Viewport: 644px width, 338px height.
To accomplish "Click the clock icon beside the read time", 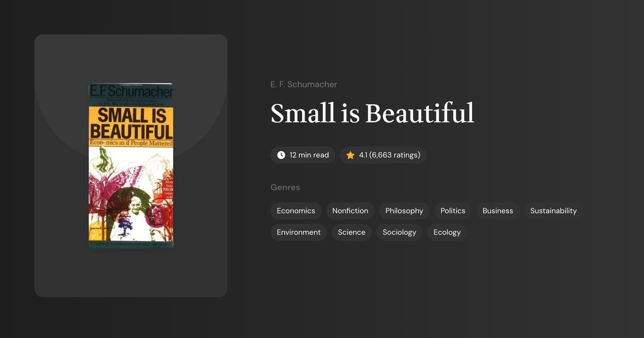I will (281, 155).
